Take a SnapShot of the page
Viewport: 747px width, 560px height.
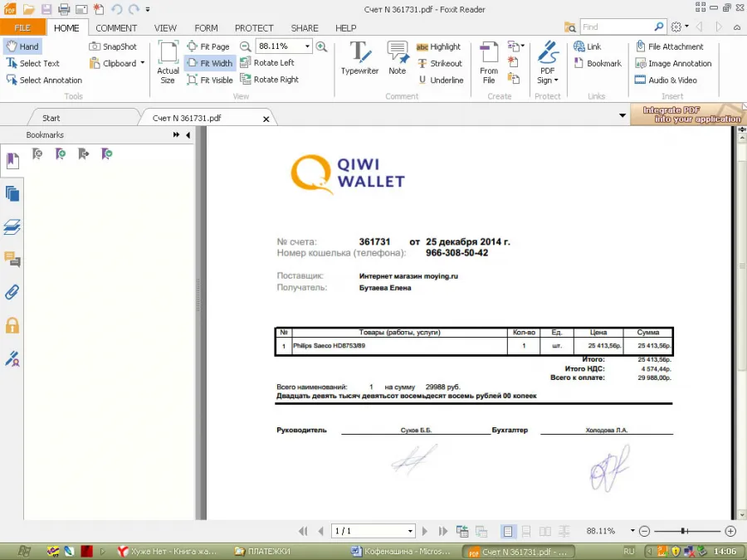point(113,46)
